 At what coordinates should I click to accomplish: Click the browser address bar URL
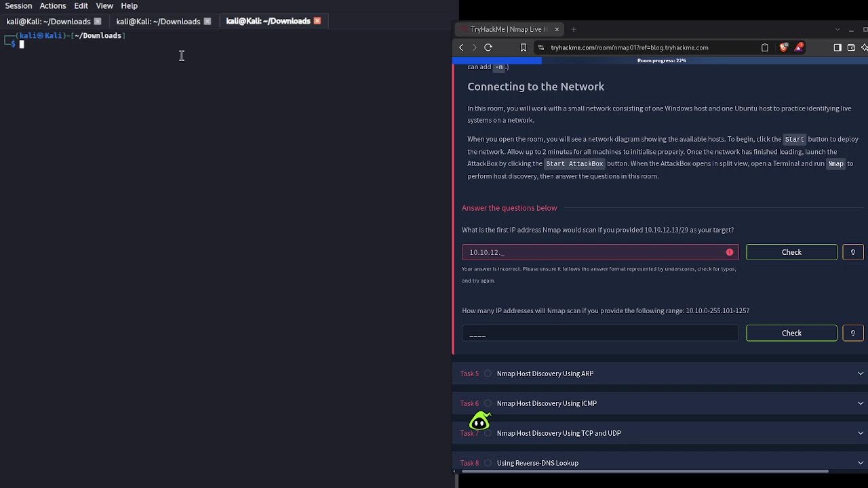(x=629, y=47)
